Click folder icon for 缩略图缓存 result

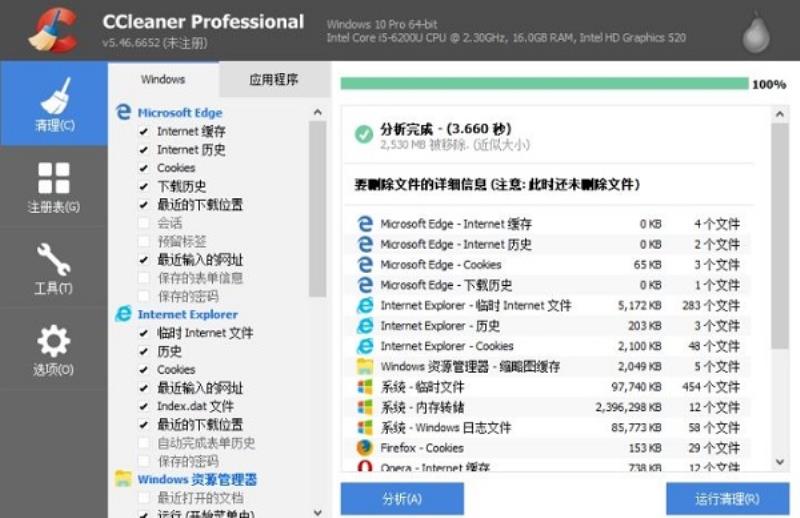[365, 366]
